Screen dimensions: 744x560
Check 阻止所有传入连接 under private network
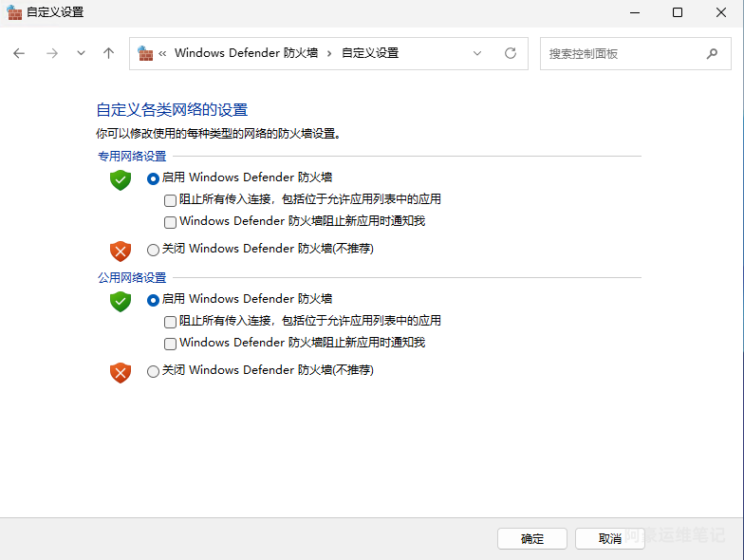[170, 200]
